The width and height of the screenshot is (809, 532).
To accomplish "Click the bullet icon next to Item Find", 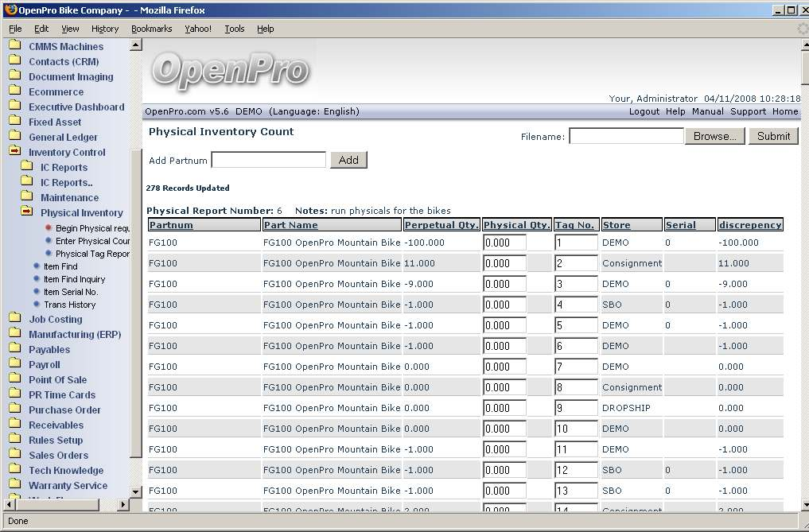I will (x=37, y=266).
